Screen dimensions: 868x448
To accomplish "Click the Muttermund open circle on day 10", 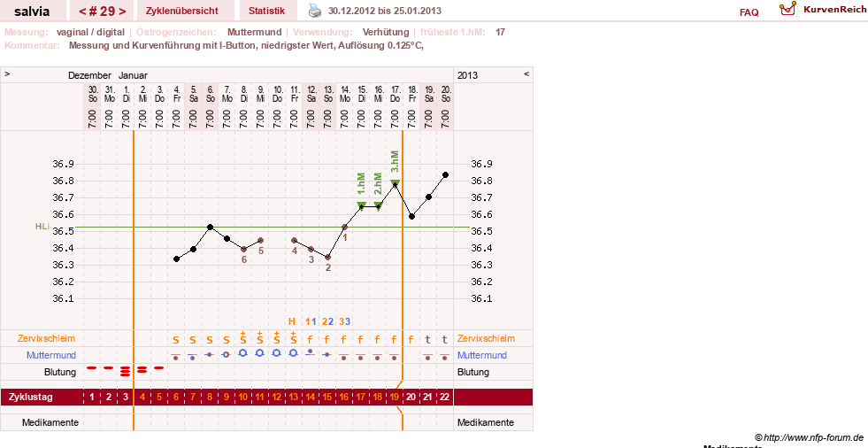I will tap(243, 352).
